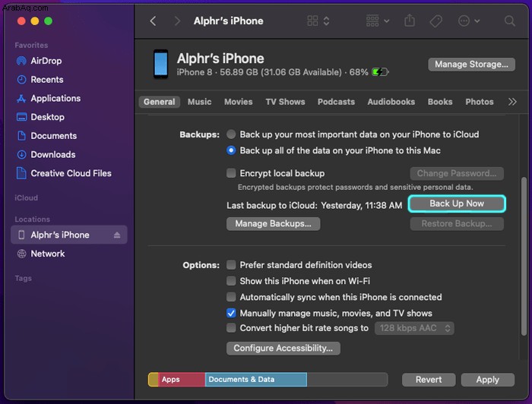Click the Back Up Now button
532x404 pixels.
pyautogui.click(x=456, y=204)
